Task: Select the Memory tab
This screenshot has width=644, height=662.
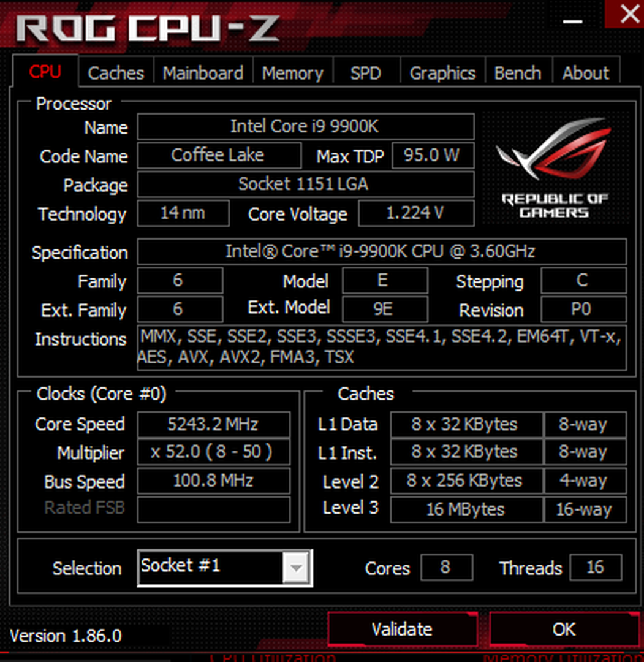Action: tap(292, 73)
